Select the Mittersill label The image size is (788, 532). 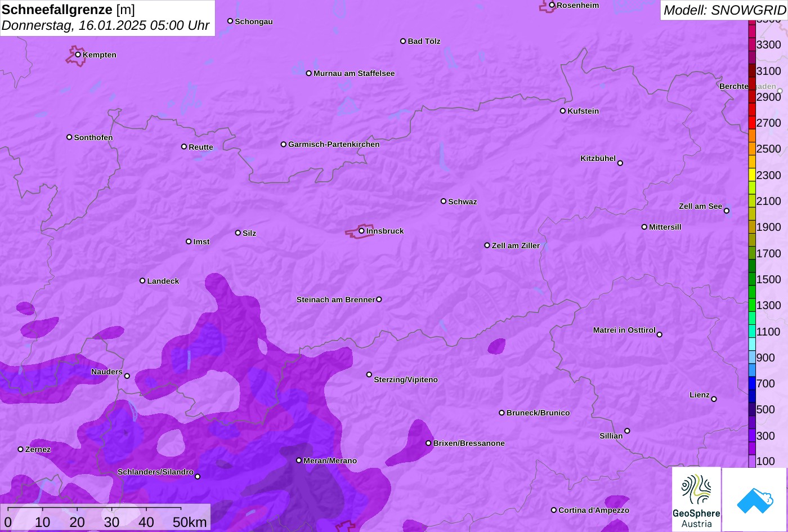point(665,227)
